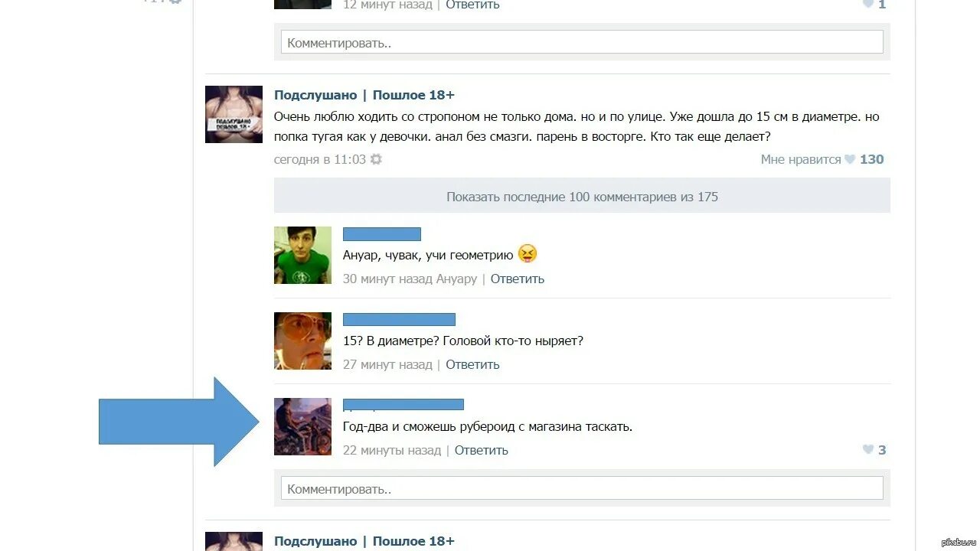Focus the top Комментировать.. input field
Screen dimensions: 980x551
pos(582,42)
